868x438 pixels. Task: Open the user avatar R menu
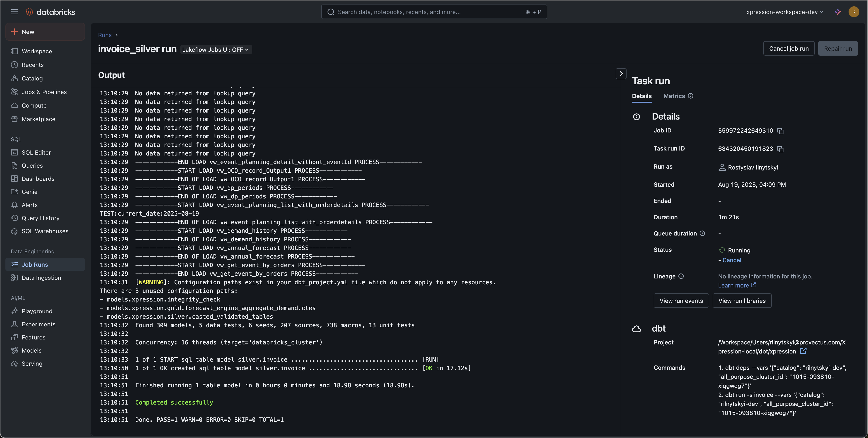tap(854, 12)
